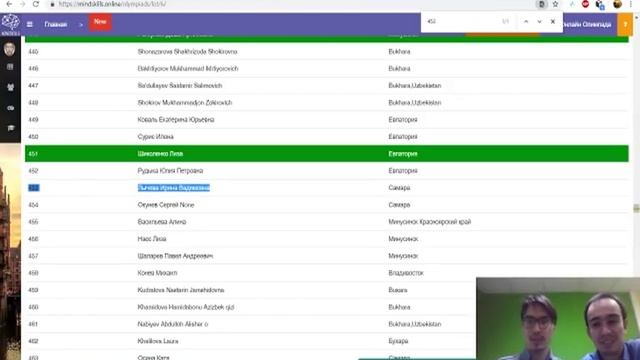
Task: Click the page vertical scrollbar thumb
Action: pyautogui.click(x=636, y=208)
